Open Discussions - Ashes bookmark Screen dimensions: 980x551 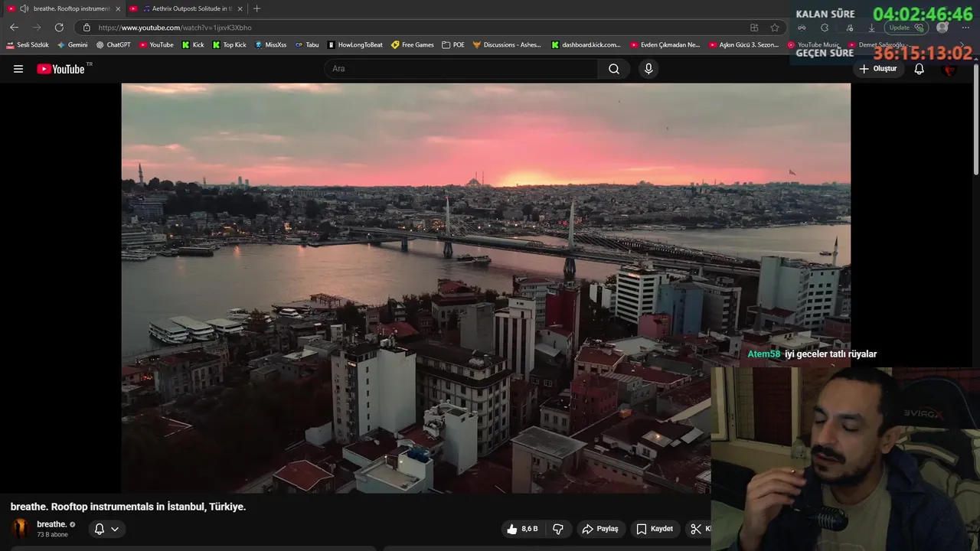[x=507, y=44]
